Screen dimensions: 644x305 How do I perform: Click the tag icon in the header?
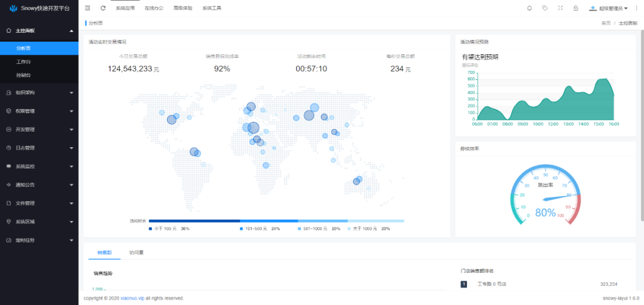coord(545,8)
